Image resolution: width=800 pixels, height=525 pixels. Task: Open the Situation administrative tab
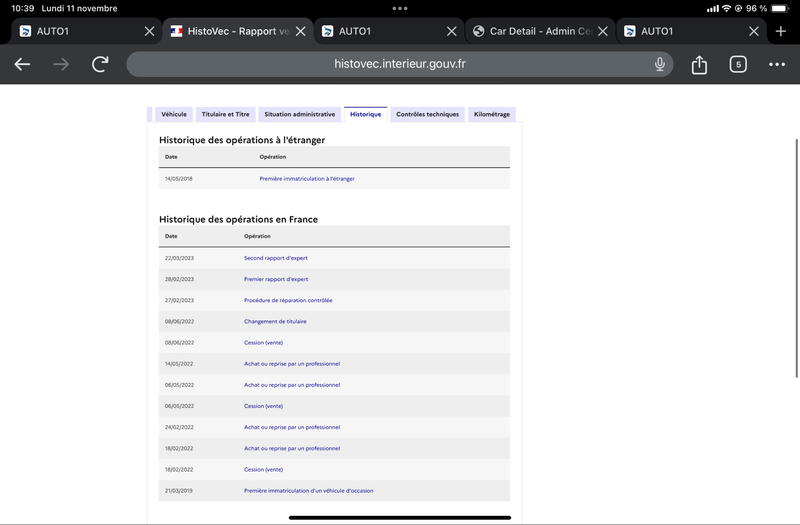tap(299, 114)
